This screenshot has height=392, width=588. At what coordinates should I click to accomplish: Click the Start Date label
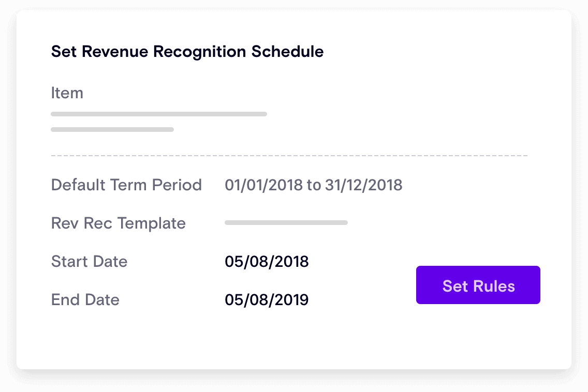coord(89,262)
